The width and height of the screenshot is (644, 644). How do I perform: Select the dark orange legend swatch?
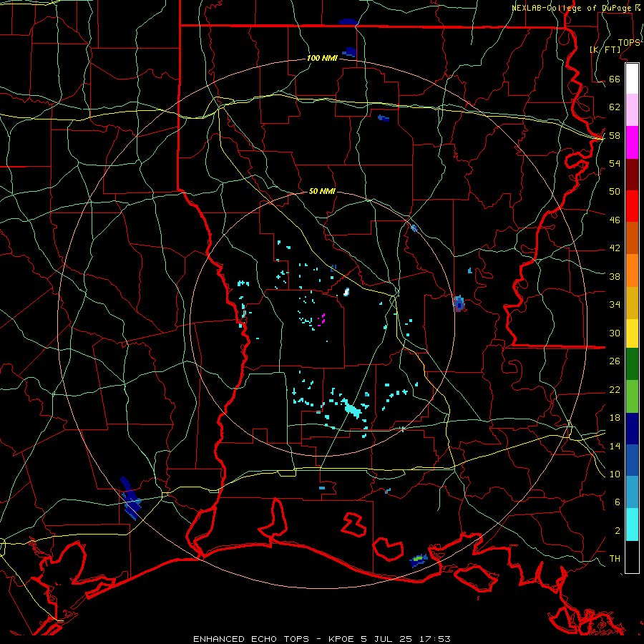[x=632, y=238]
